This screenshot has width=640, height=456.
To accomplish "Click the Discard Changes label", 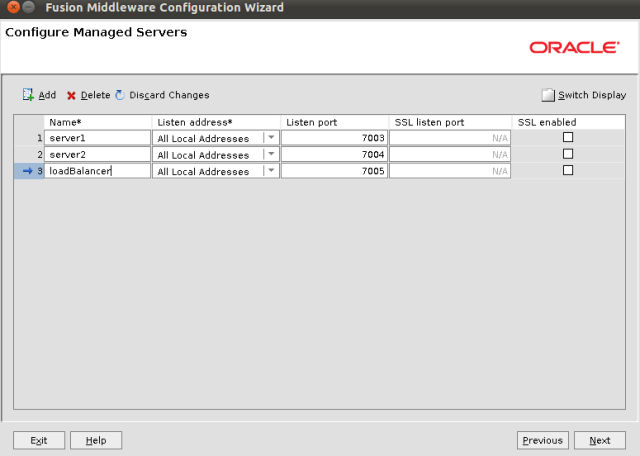I will [169, 95].
